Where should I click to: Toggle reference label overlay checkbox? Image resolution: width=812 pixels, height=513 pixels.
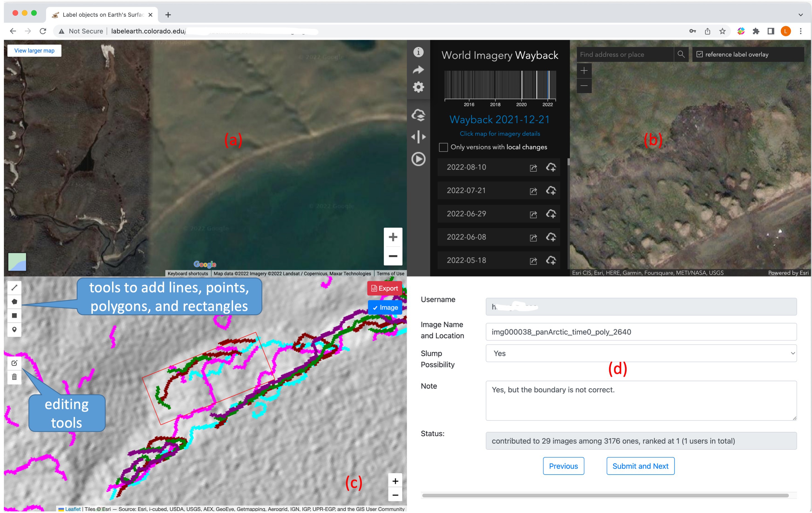click(x=699, y=54)
